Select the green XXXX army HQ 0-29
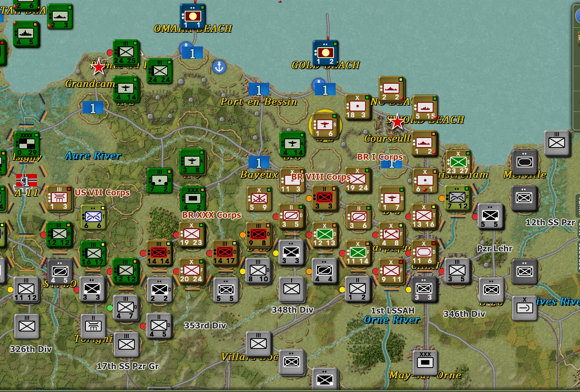The height and width of the screenshot is (392, 580). click(27, 144)
